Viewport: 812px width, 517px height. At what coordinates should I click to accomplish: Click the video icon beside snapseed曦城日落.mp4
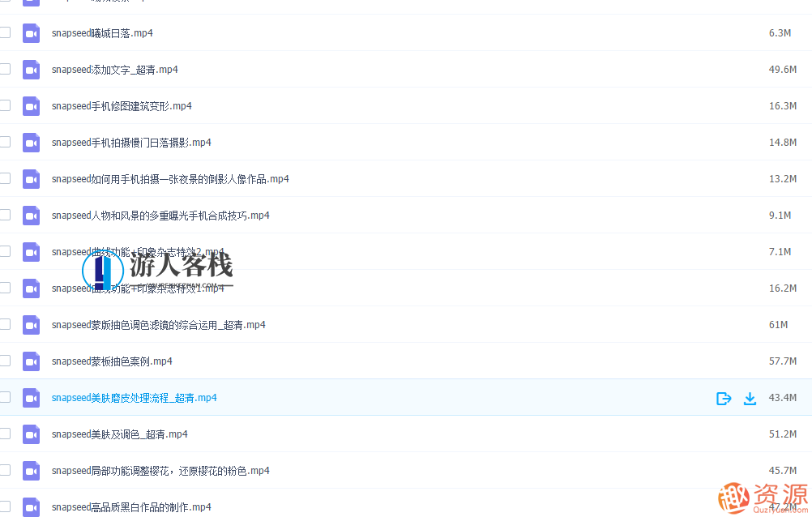[31, 33]
